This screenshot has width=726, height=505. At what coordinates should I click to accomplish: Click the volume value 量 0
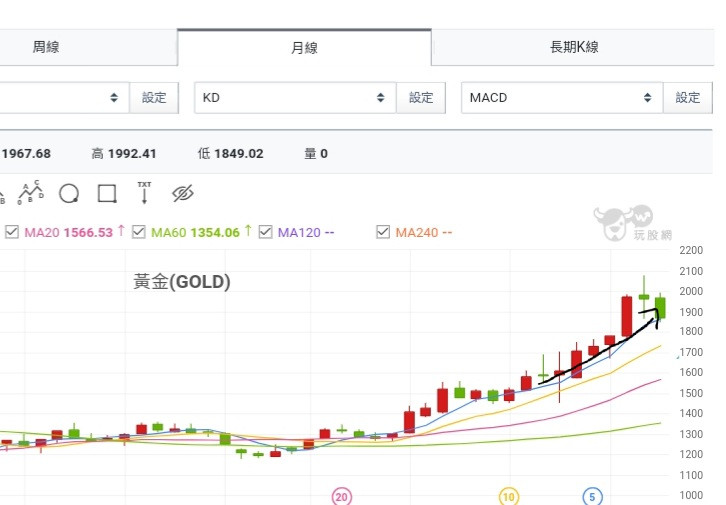click(316, 154)
